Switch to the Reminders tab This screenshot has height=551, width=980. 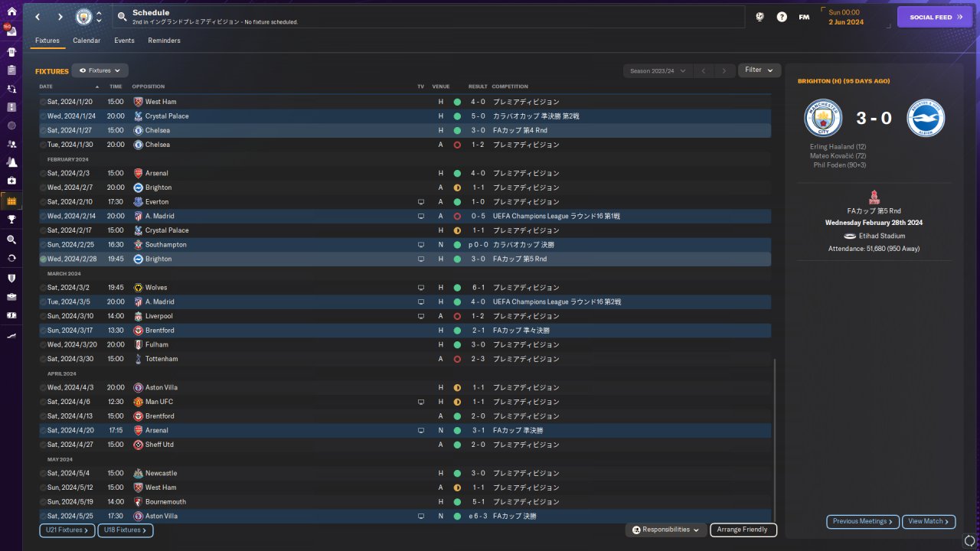point(165,41)
